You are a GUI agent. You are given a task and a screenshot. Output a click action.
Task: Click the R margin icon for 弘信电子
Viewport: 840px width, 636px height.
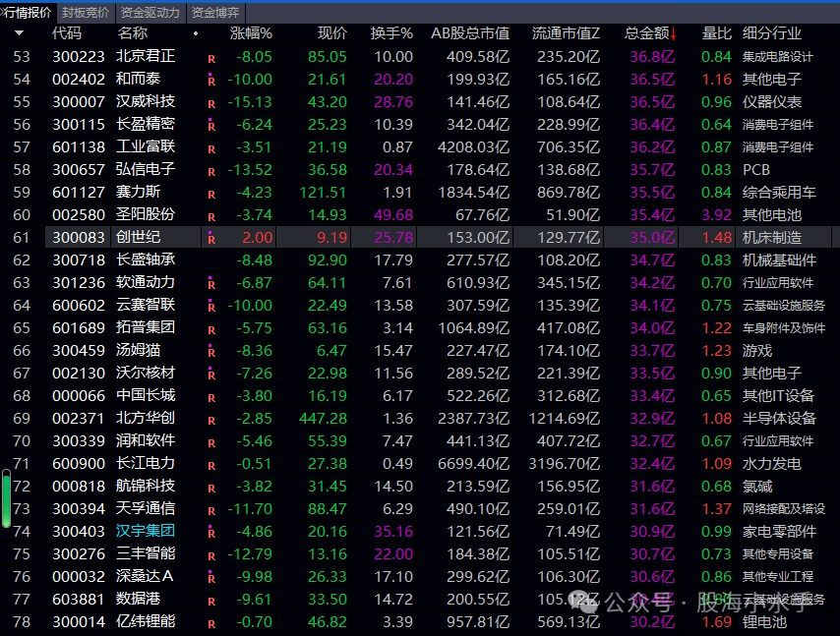coord(211,171)
